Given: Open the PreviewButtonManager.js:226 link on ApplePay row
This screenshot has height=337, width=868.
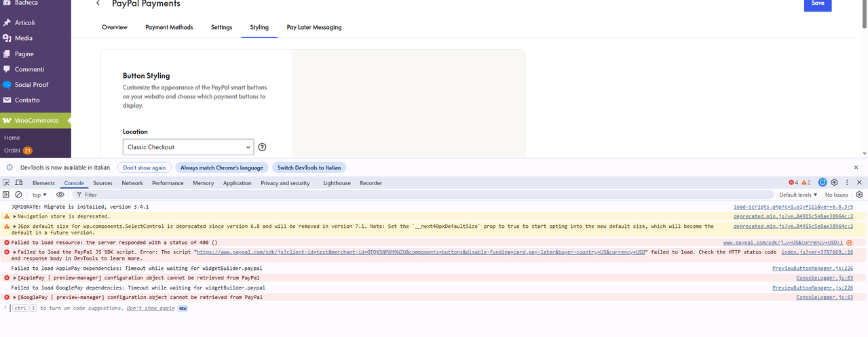Looking at the screenshot, I should coord(812,268).
